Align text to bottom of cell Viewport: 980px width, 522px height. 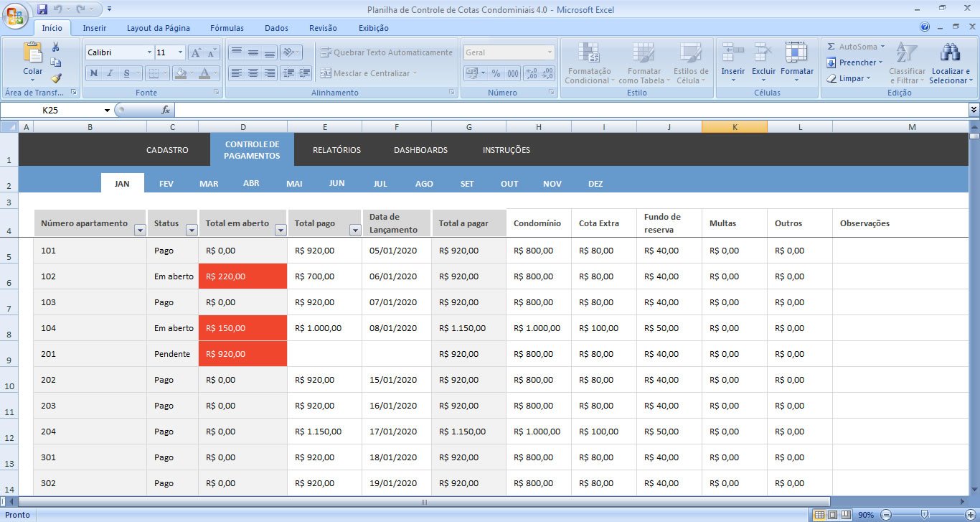(x=270, y=52)
